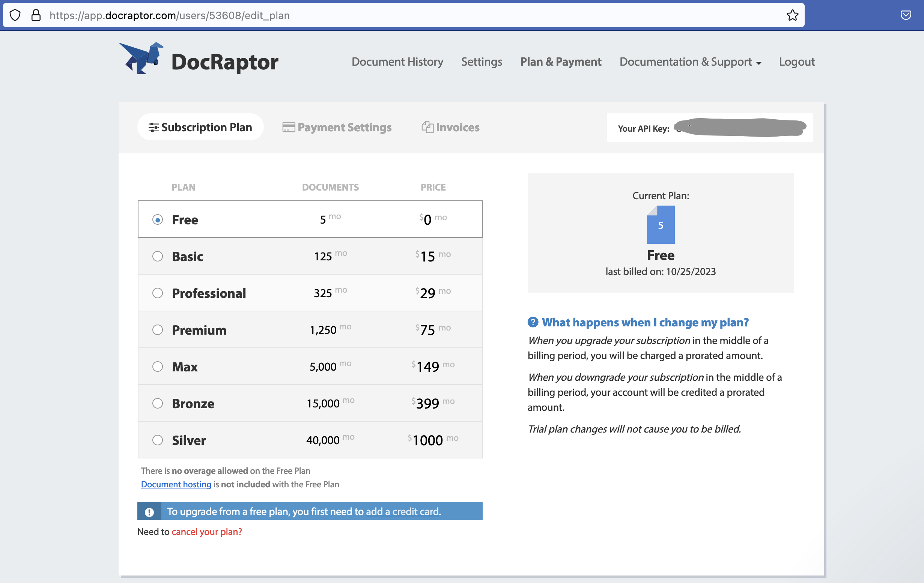Open Document History in navigation
Viewport: 924px width, 583px height.
397,62
